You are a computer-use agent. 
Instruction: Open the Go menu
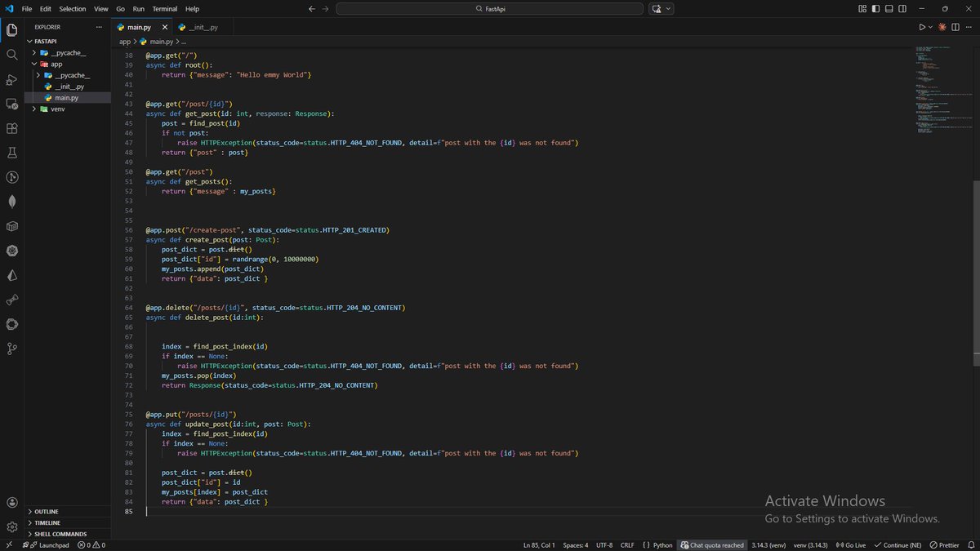click(120, 8)
